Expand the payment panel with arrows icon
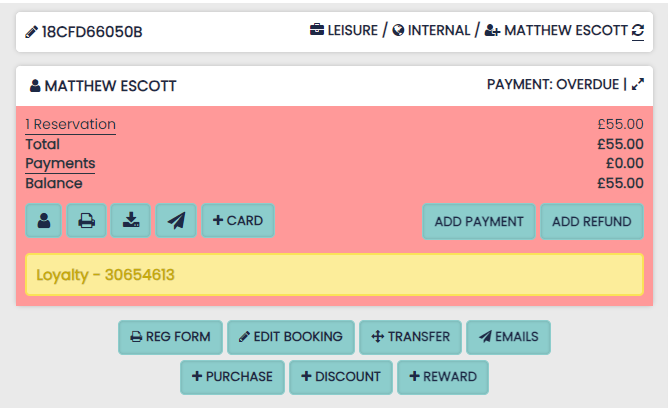 pyautogui.click(x=638, y=85)
